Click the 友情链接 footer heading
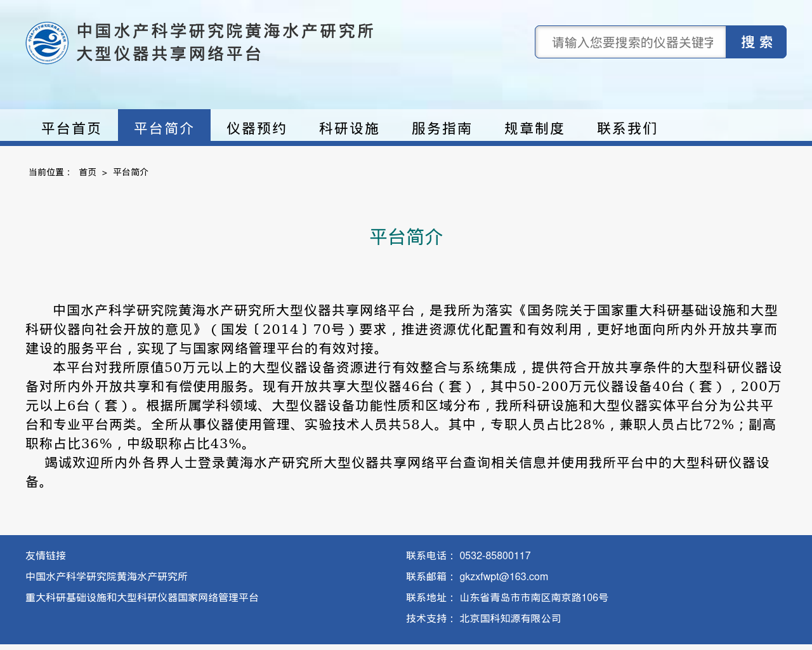This screenshot has width=812, height=650. click(46, 555)
